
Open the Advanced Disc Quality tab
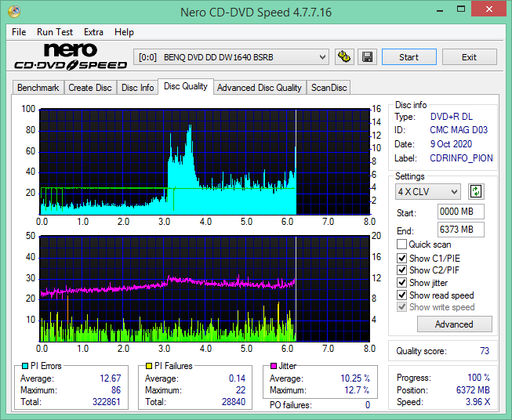pos(260,88)
